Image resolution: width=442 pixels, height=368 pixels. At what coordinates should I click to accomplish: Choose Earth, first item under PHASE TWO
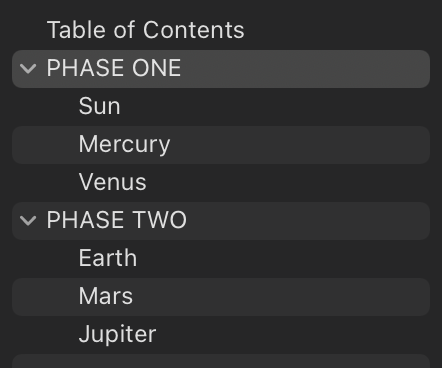click(x=221, y=259)
